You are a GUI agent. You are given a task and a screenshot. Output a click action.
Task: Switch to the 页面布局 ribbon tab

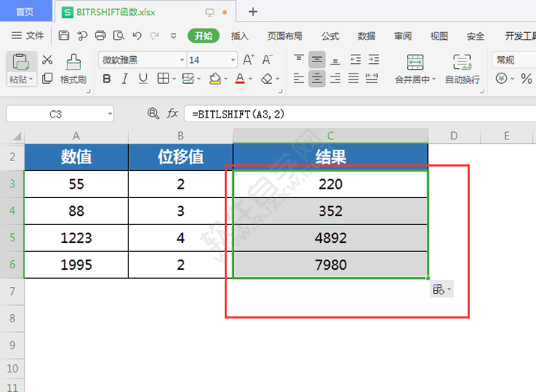[x=285, y=36]
